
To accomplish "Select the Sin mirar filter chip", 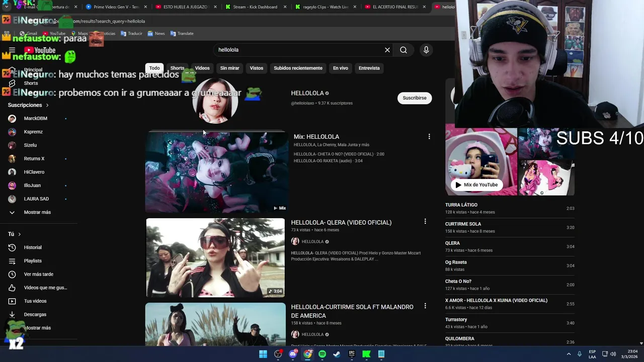I will (x=229, y=68).
